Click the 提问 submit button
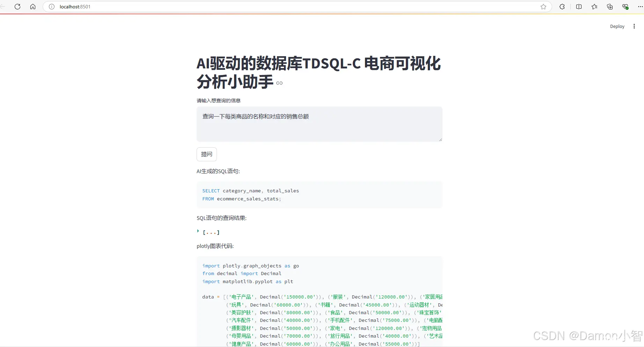This screenshot has width=644, height=347. coord(207,154)
